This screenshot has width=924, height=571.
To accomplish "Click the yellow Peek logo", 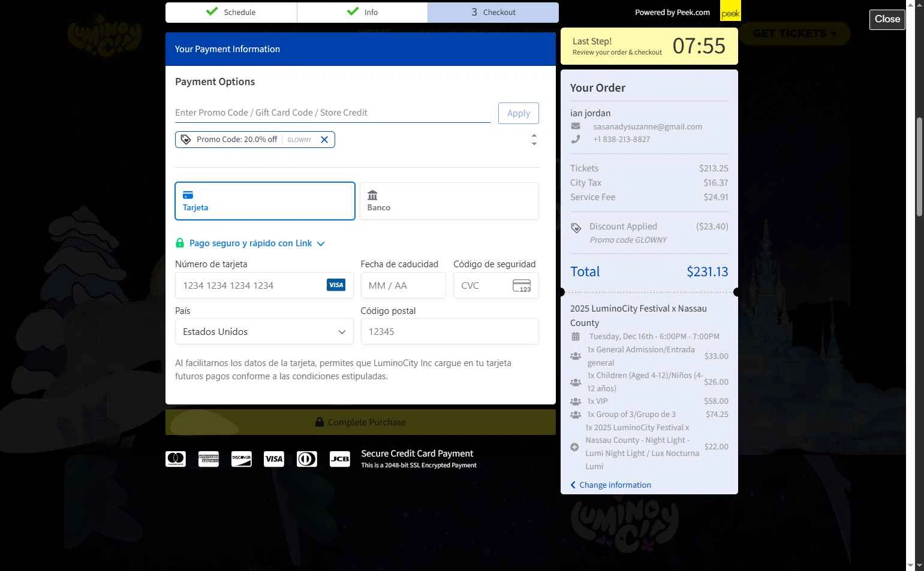I will point(730,12).
